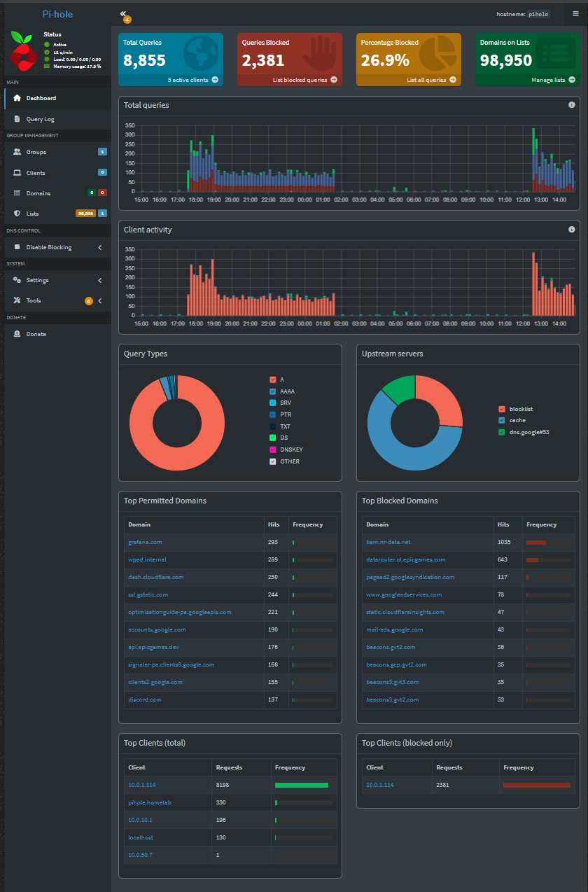Click the people icon for Groups
The image size is (588, 892).
click(x=17, y=152)
